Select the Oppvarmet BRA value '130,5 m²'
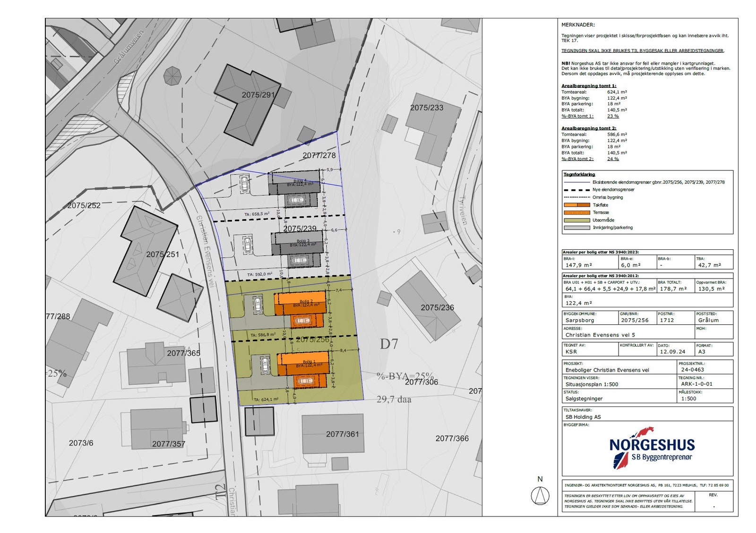 [711, 289]
